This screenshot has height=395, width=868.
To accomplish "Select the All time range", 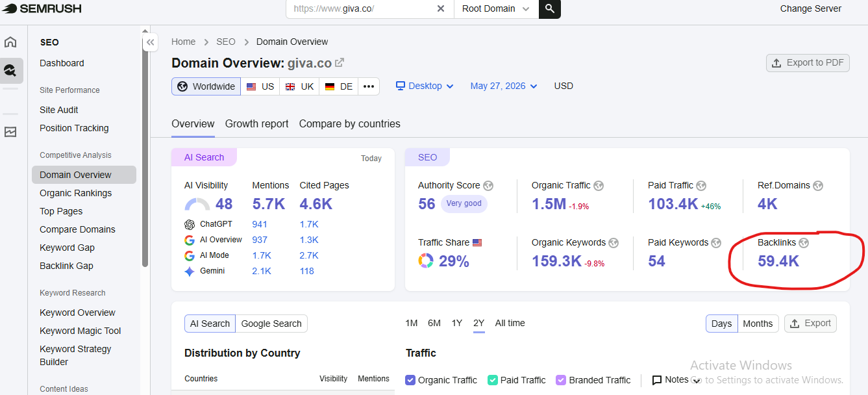I will coord(510,324).
